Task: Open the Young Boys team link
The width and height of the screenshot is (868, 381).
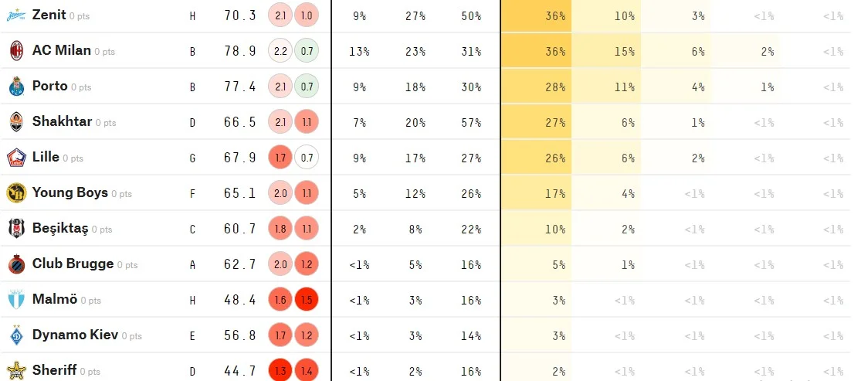Action: 70,193
